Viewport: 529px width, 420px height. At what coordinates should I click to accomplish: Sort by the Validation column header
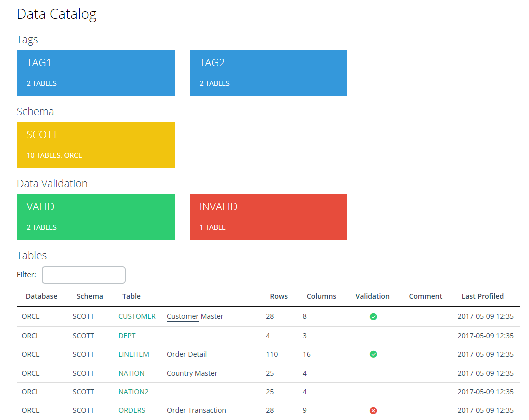point(372,296)
